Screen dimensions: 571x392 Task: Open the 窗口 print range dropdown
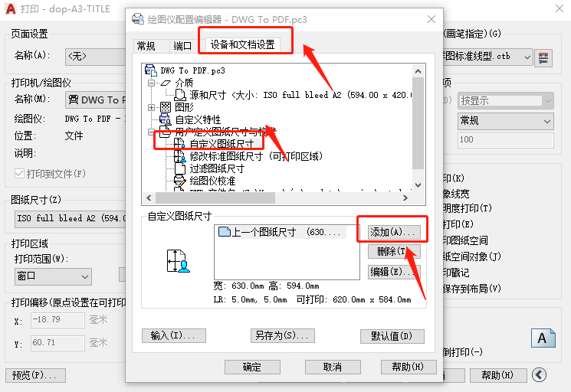(x=53, y=276)
